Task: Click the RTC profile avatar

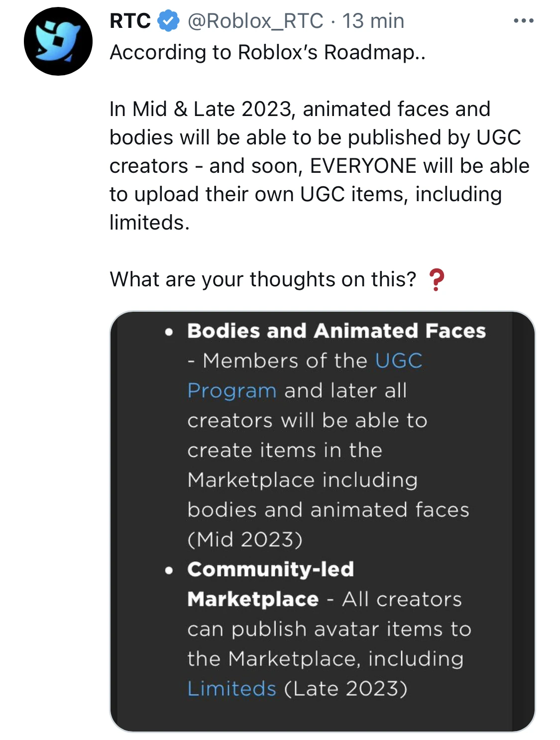Action: [x=58, y=41]
